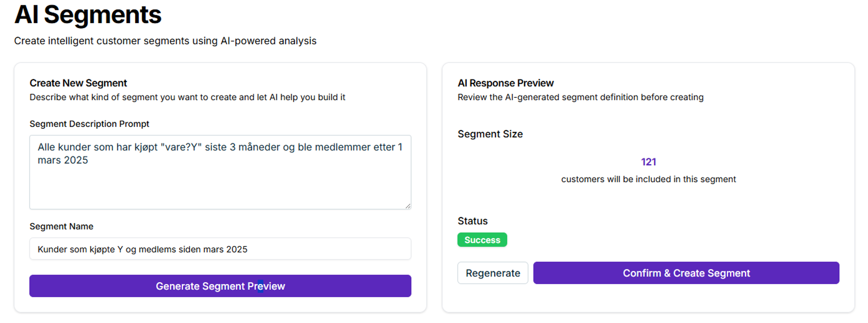868x323 pixels.
Task: Click the Segment Name label
Action: point(61,226)
